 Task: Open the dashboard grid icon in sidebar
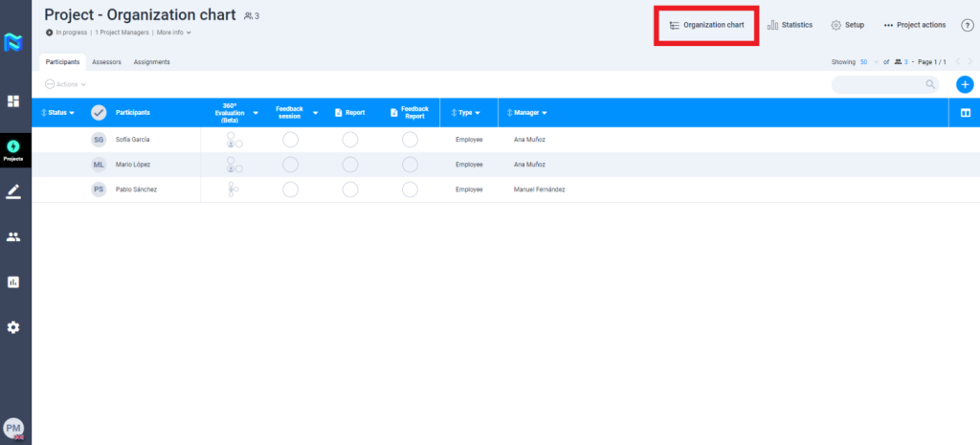14,100
